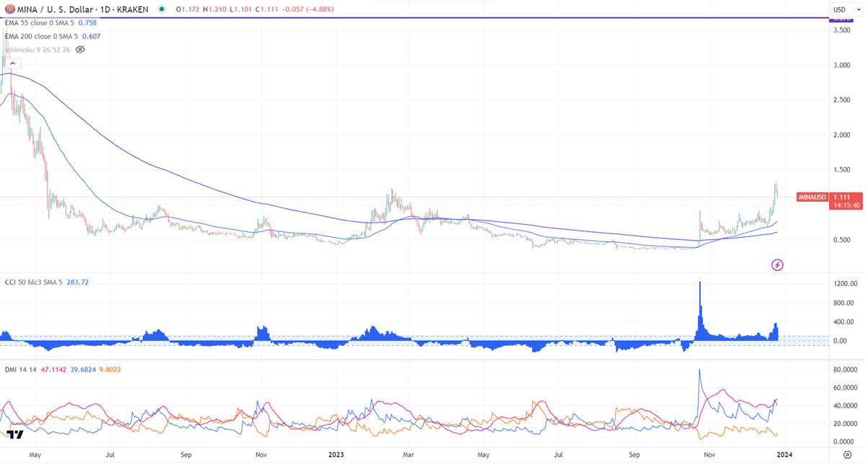
Task: Click the 80.0000 DMI axis label
Action: tap(844, 370)
